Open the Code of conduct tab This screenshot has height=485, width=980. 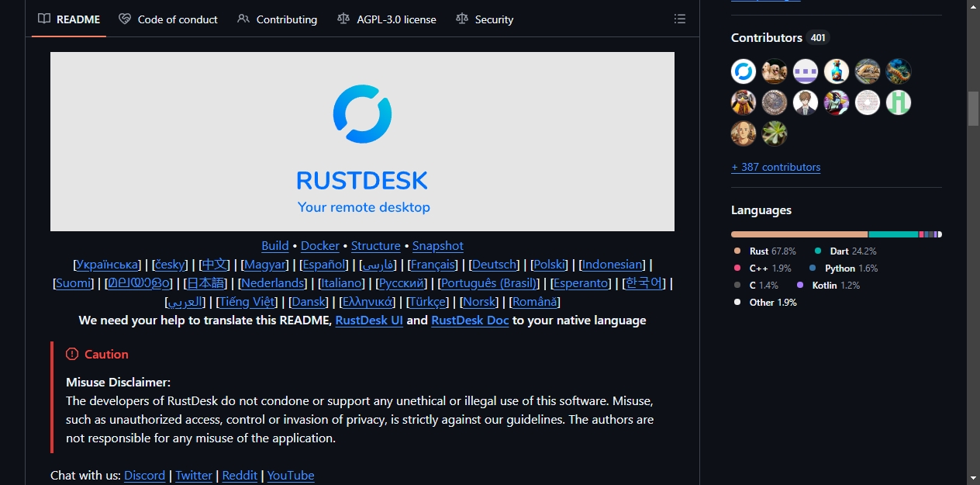point(168,19)
